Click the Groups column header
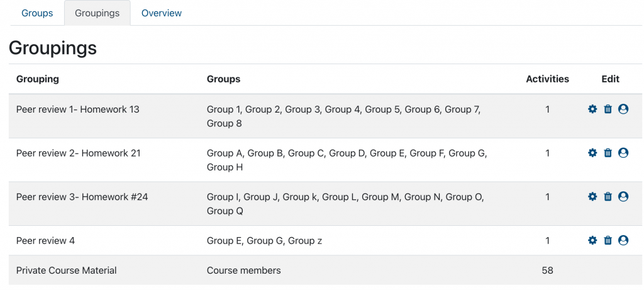Viewport: 644px width, 290px height. (223, 79)
